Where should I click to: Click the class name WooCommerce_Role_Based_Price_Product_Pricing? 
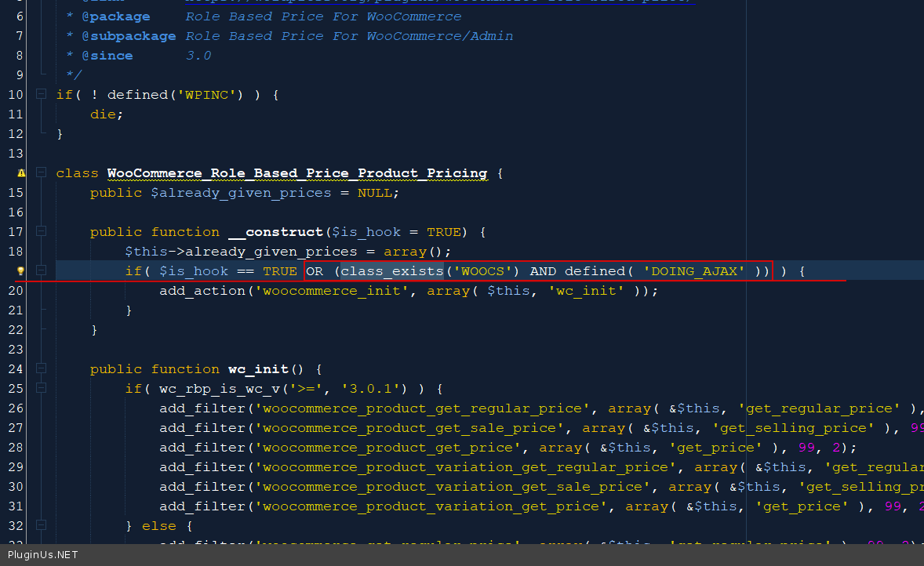297,173
